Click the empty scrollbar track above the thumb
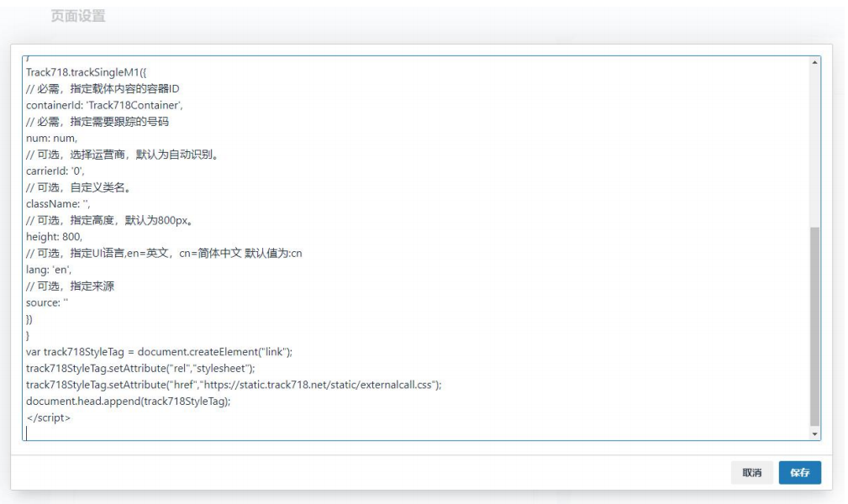The image size is (848, 504). (x=814, y=143)
